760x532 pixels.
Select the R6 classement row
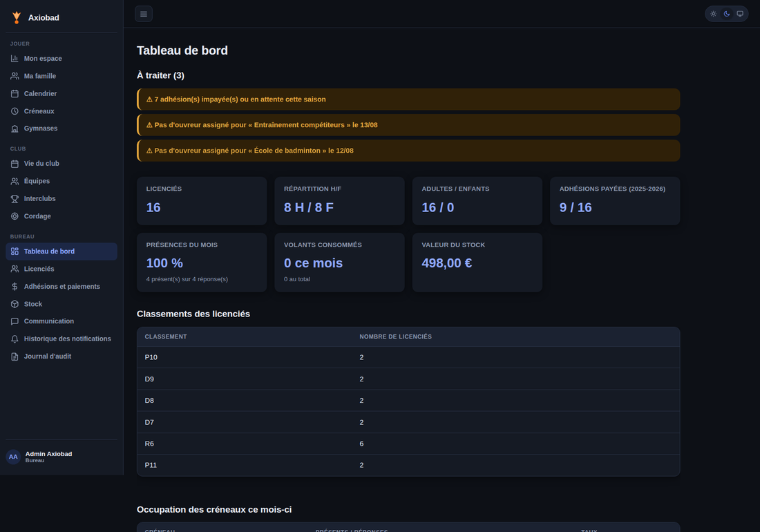pos(408,444)
